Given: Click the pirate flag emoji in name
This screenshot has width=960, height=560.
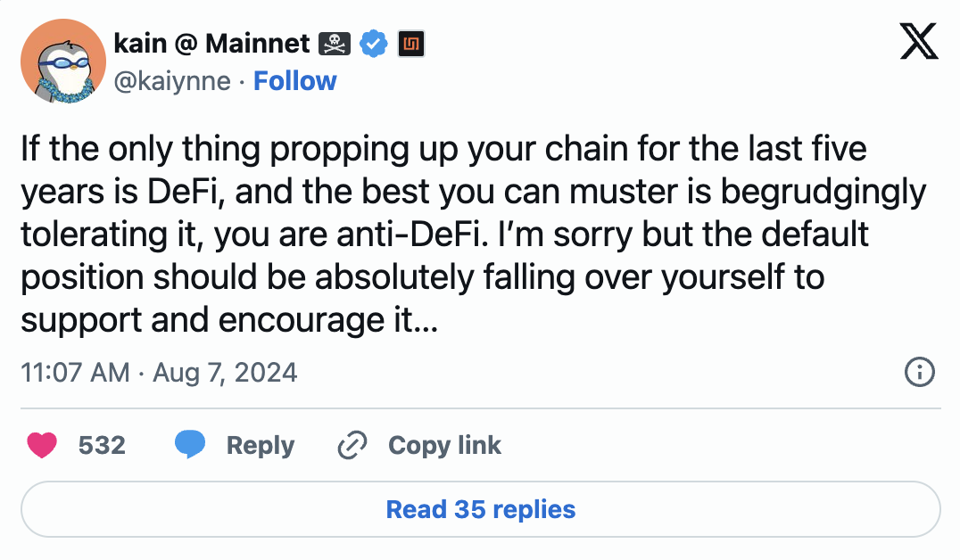Looking at the screenshot, I should pos(335,43).
